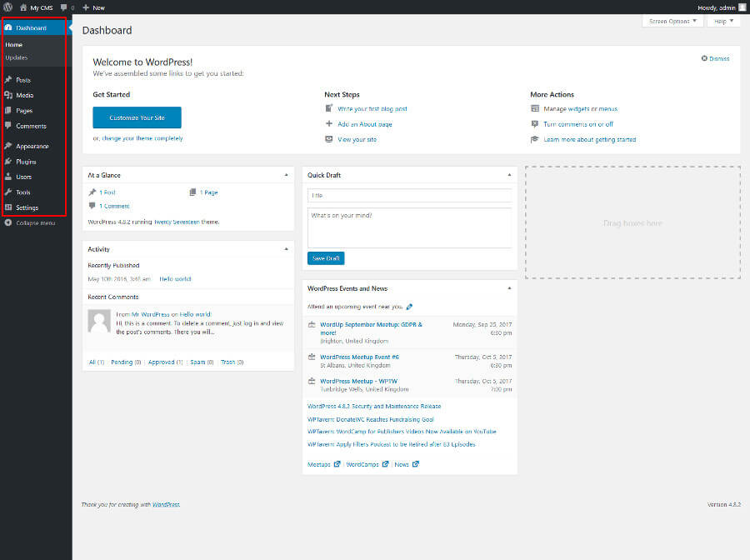Click the Plugins plug icon in sidebar
The image size is (750, 560).
coord(8,162)
